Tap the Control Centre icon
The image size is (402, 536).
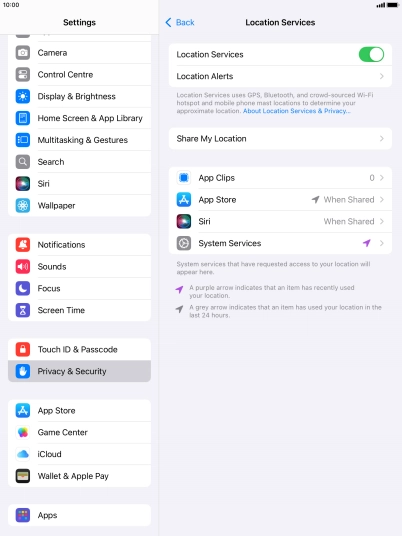point(23,75)
